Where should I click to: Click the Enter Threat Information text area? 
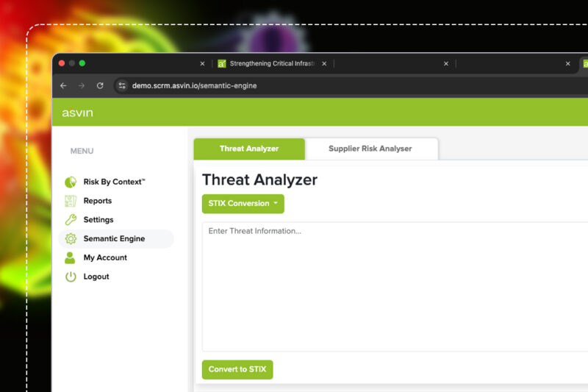pyautogui.click(x=395, y=287)
